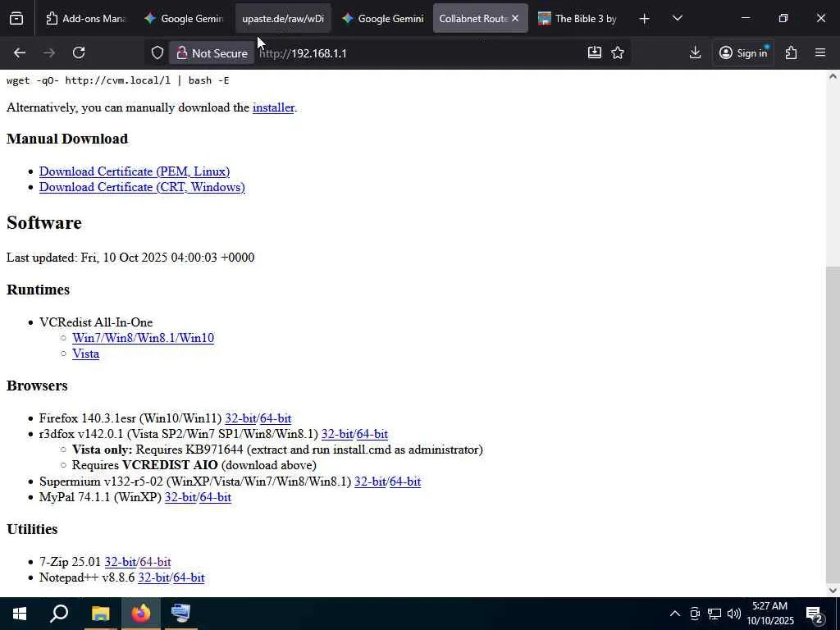Download Supermium v132 32-bit
Screen dimensions: 840x630
370,482
